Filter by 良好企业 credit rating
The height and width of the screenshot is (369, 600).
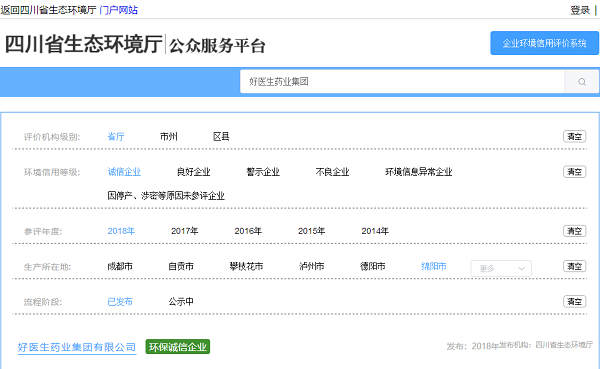[194, 172]
